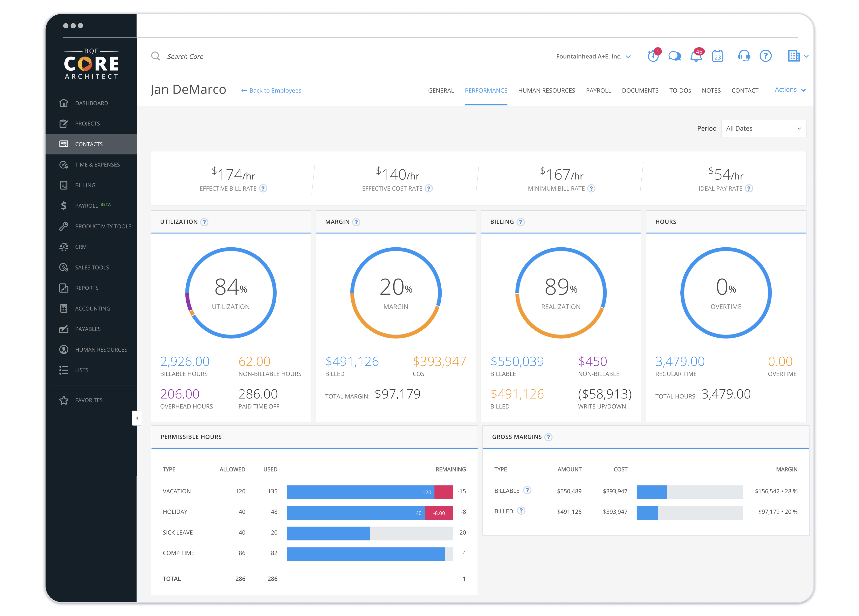Click Effective Bill Rate help icon

point(263,188)
